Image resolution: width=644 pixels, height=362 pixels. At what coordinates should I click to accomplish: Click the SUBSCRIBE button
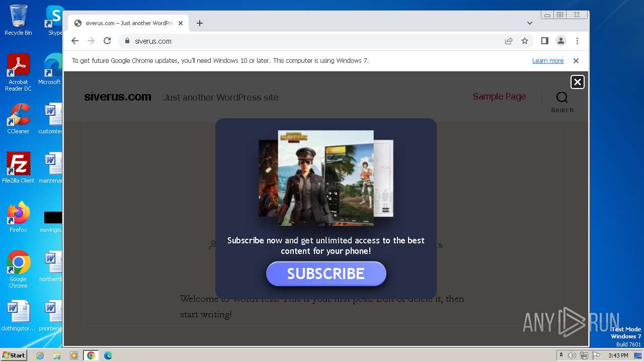(326, 274)
